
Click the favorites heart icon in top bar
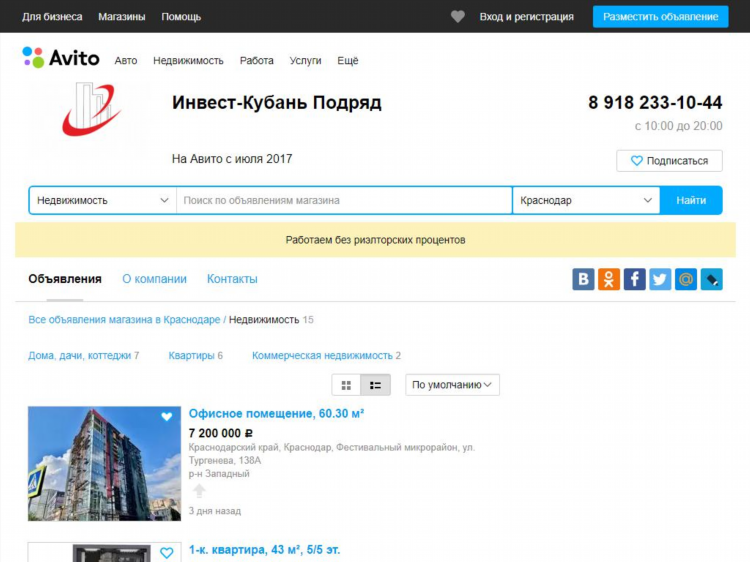tap(458, 17)
